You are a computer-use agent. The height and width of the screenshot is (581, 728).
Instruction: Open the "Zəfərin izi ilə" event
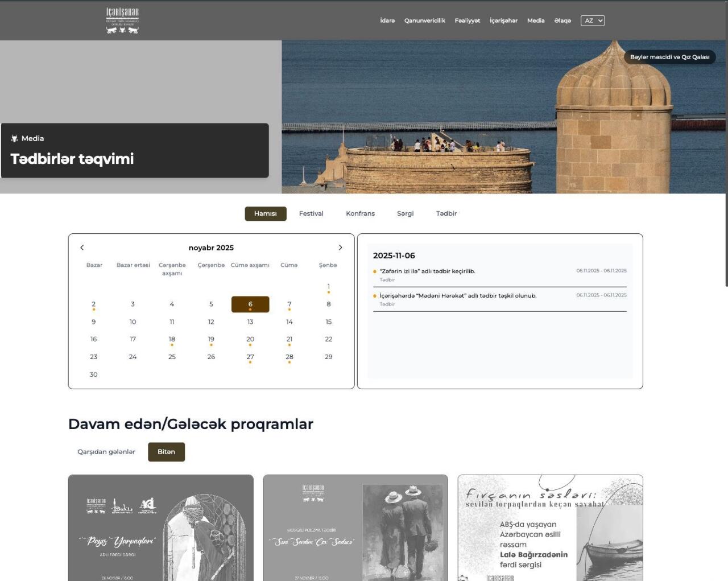(x=427, y=271)
